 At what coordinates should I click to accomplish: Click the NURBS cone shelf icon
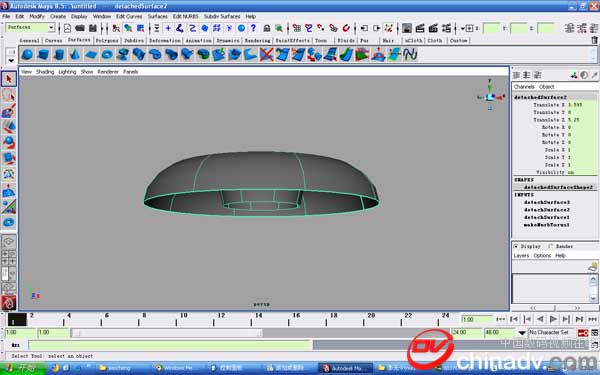coord(75,54)
